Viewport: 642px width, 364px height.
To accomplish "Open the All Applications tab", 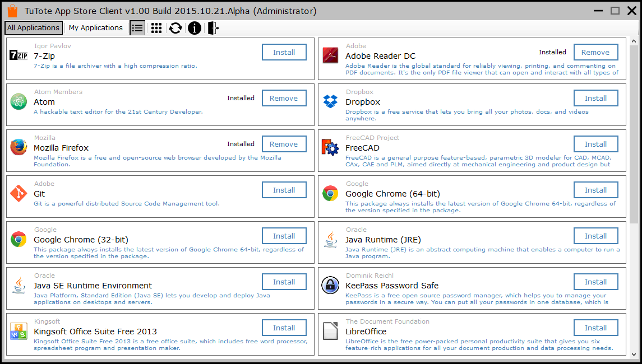I will (34, 28).
